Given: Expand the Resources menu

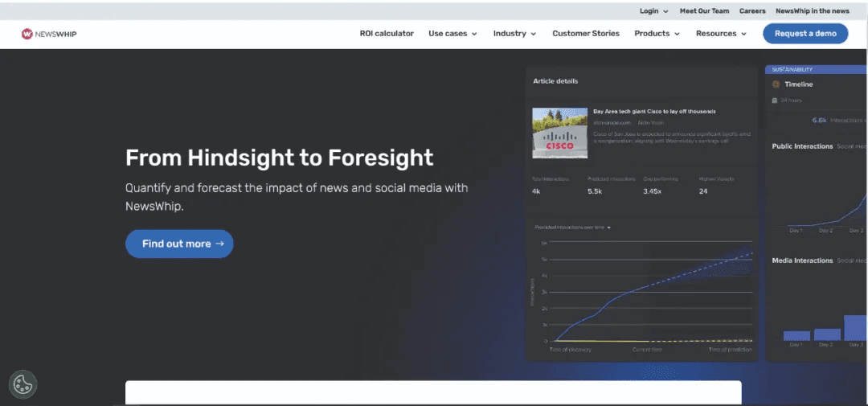Looking at the screenshot, I should click(721, 33).
